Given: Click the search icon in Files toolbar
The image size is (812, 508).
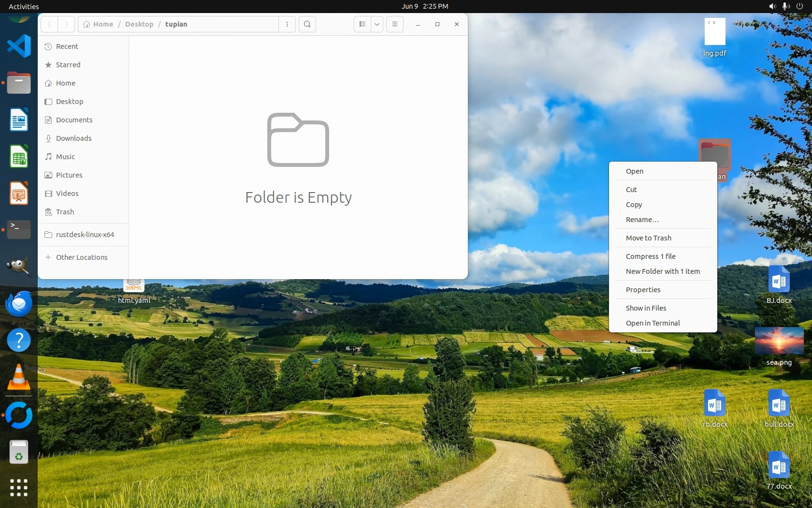Looking at the screenshot, I should pos(307,24).
